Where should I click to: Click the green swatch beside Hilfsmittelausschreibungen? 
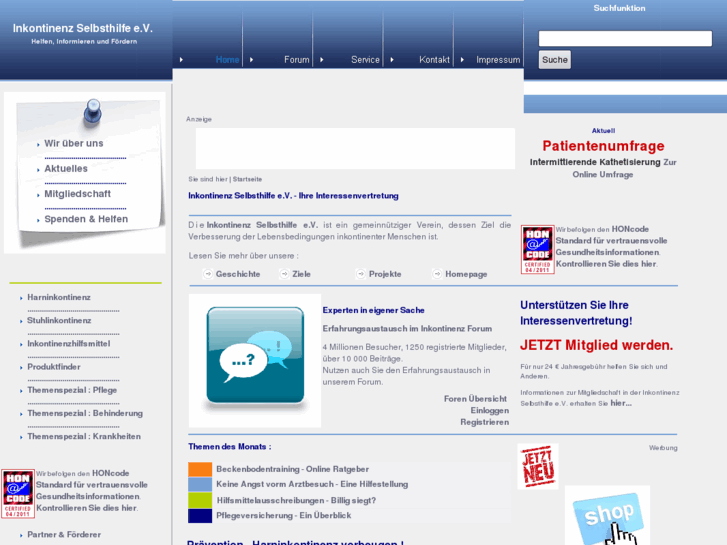pos(200,500)
